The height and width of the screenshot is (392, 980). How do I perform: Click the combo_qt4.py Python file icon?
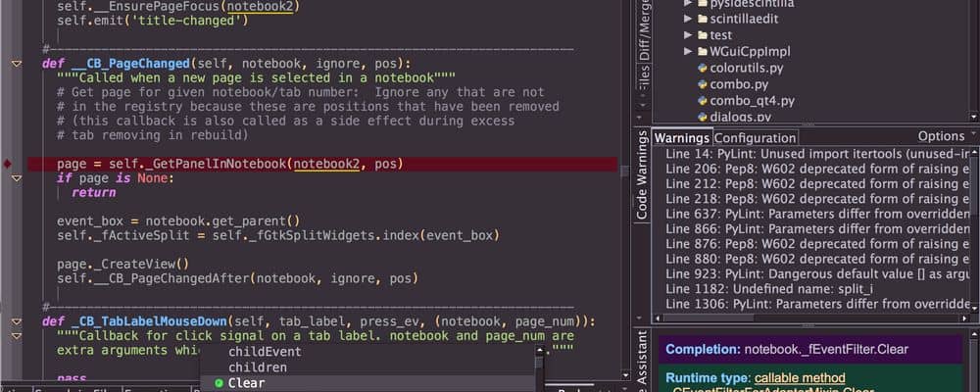[x=703, y=101]
